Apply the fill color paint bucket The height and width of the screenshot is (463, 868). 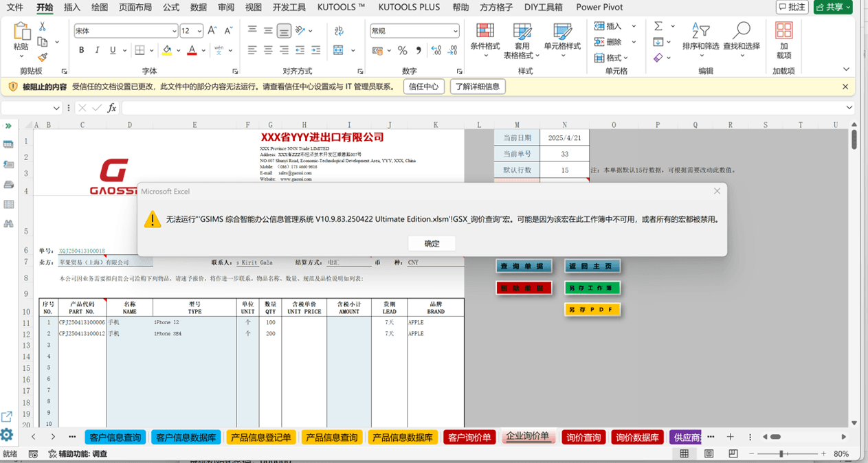[x=166, y=50]
